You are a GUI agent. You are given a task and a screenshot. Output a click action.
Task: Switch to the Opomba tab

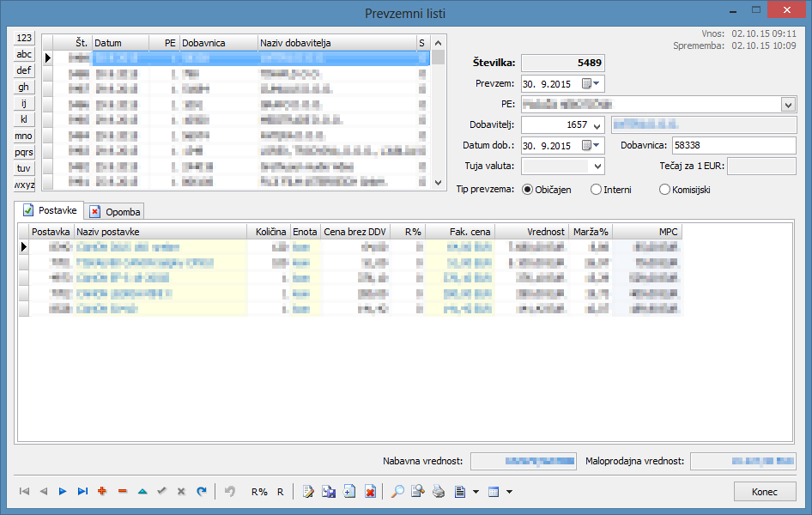(x=116, y=211)
